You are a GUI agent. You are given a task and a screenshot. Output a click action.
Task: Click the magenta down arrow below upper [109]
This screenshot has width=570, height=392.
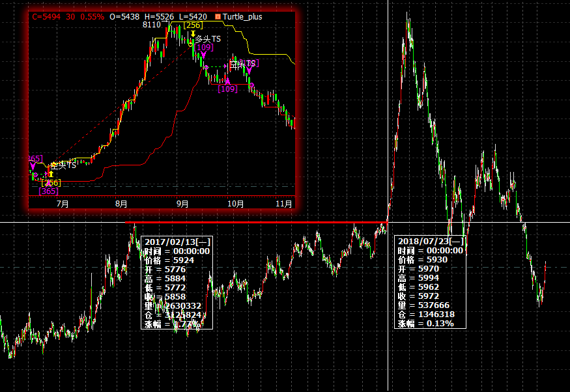[204, 55]
